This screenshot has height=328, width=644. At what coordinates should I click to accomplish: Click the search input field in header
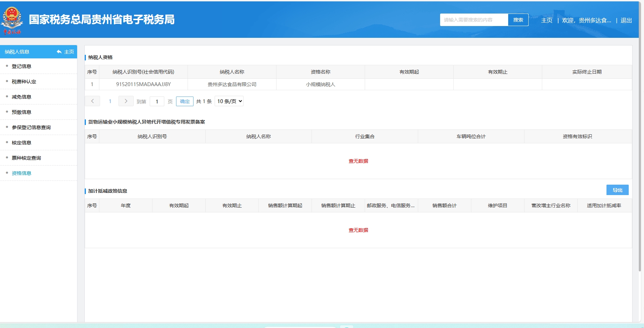pos(474,20)
